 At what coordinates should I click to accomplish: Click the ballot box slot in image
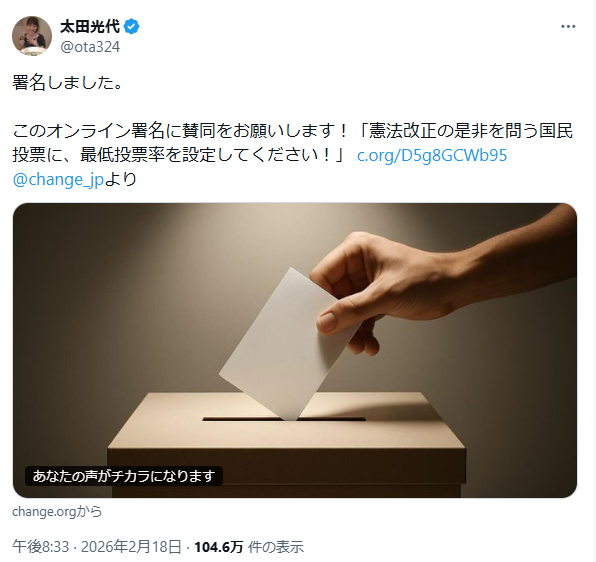coord(284,419)
